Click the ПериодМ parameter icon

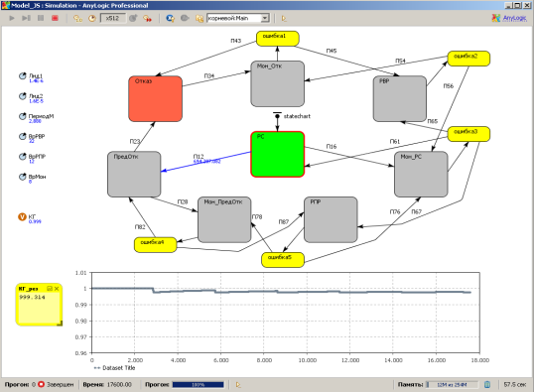tap(23, 116)
